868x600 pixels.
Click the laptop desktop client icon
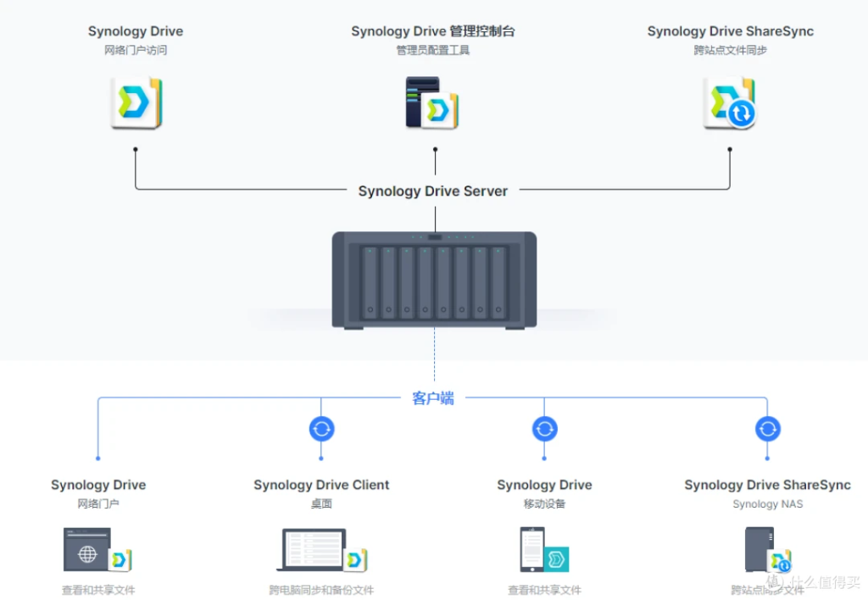pos(321,550)
